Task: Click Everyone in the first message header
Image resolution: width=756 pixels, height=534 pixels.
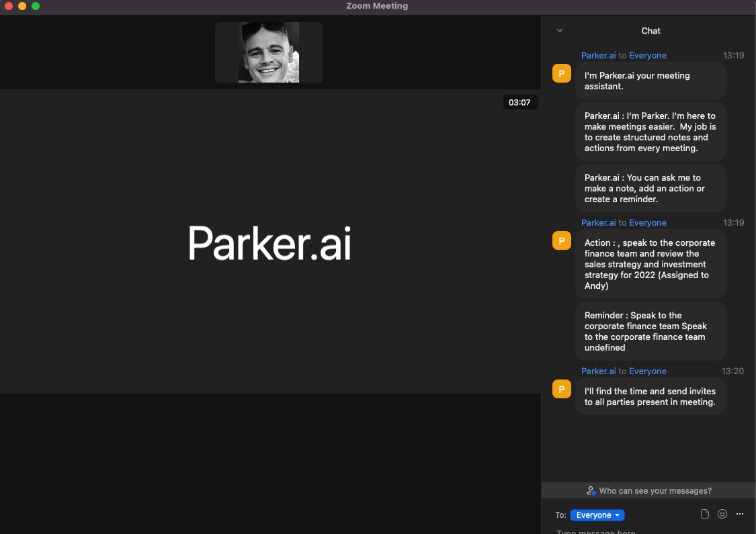Action: point(647,55)
